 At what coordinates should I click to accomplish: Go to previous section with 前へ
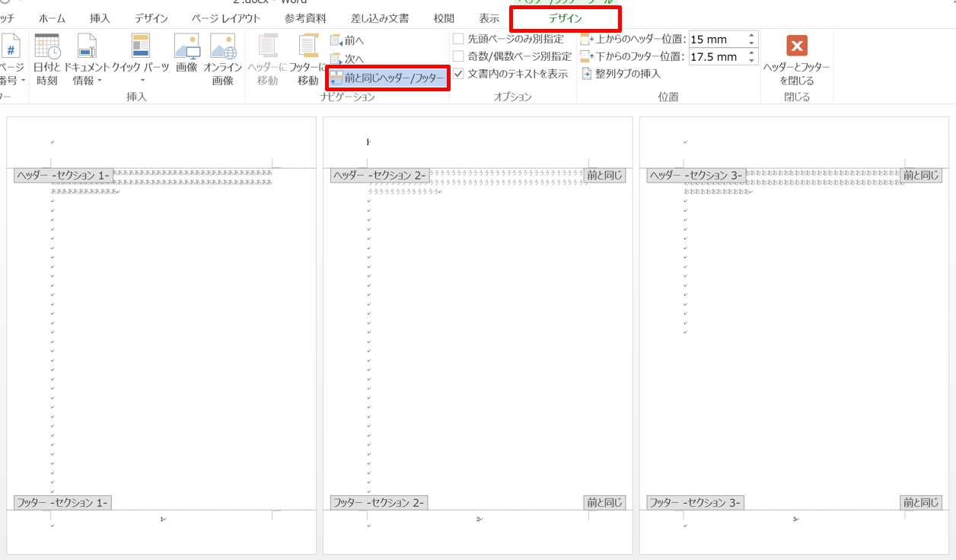pyautogui.click(x=347, y=40)
